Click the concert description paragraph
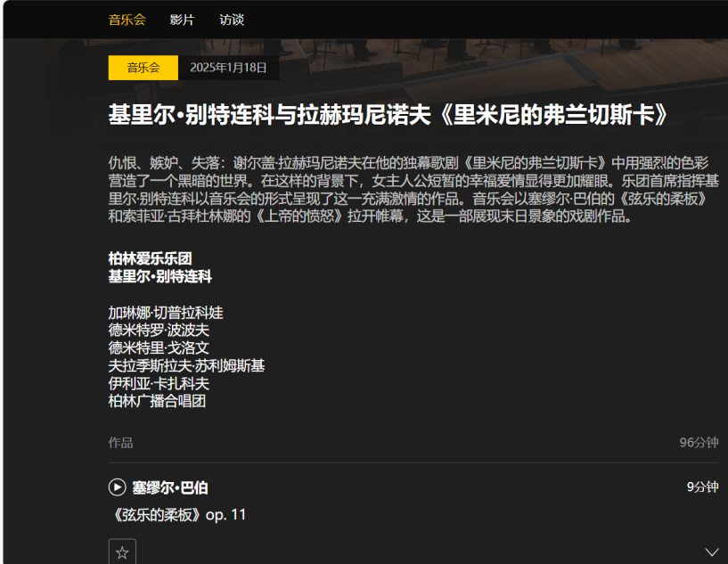 (x=413, y=190)
